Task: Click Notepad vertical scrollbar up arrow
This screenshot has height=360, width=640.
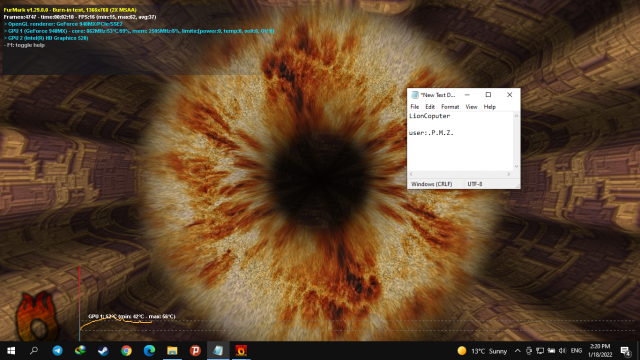Action: [516, 116]
